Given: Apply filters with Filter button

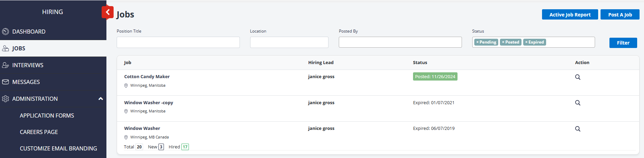Looking at the screenshot, I should coord(623,43).
